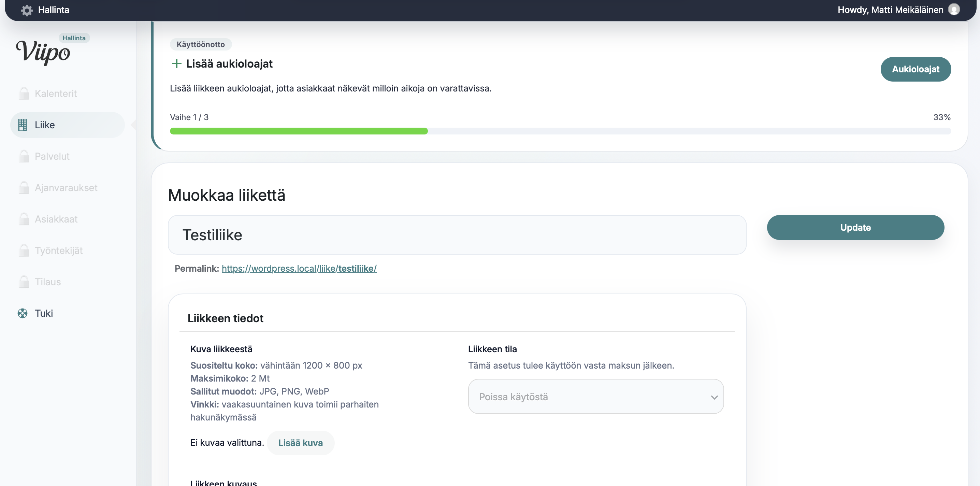Click the chevron on Poissa käytöstä select

(x=714, y=397)
